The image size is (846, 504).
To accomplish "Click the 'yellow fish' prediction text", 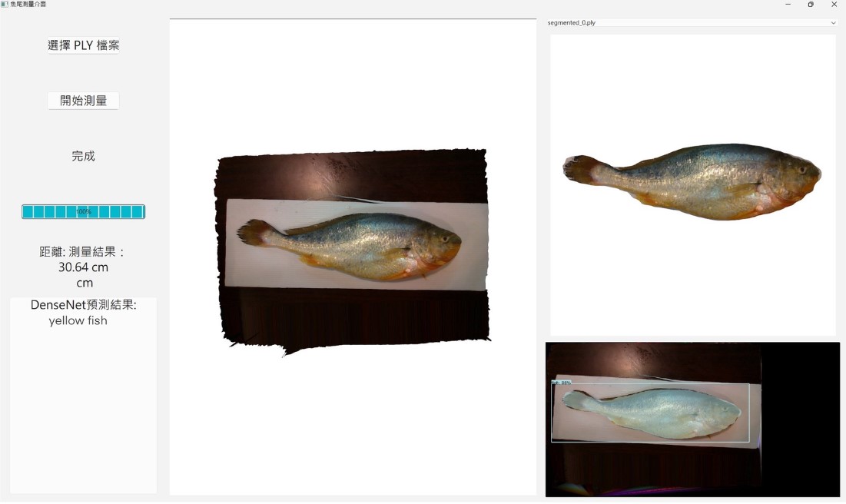I will pos(78,321).
